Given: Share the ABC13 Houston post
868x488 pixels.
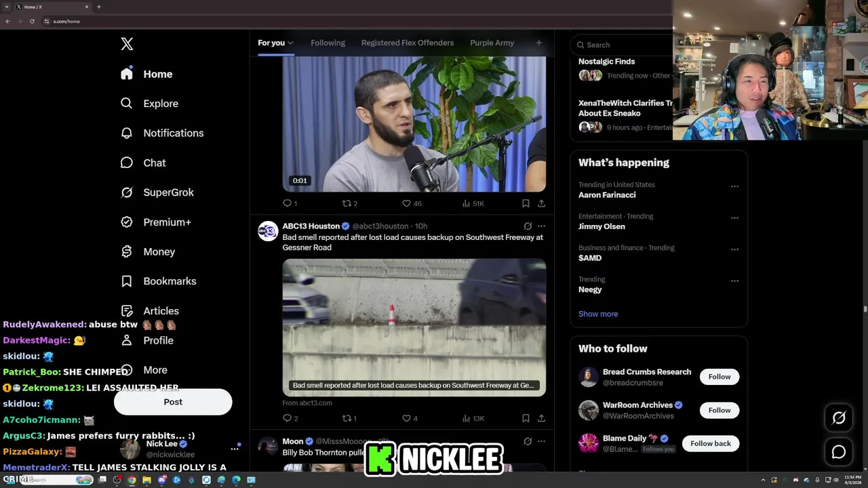Looking at the screenshot, I should click(541, 418).
